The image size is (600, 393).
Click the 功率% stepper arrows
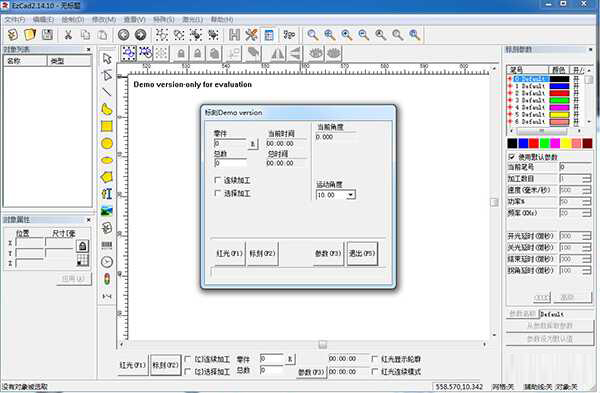click(587, 202)
